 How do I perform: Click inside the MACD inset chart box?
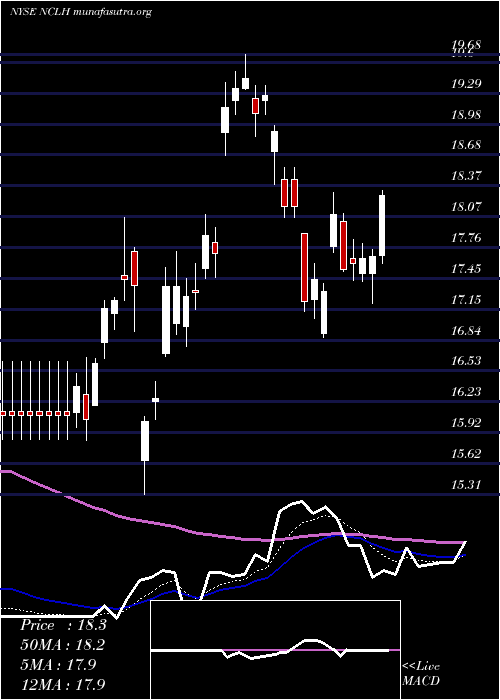(x=275, y=650)
